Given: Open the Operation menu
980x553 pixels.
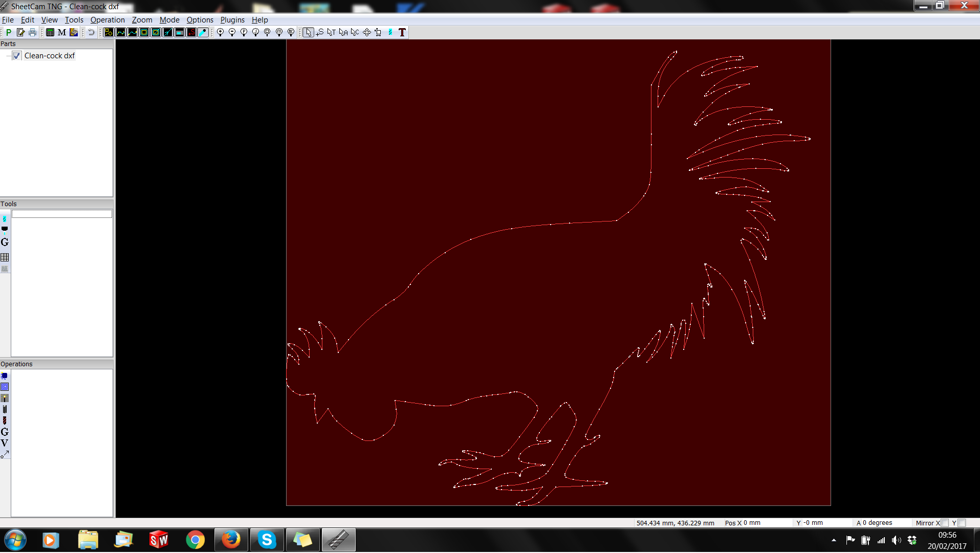Looking at the screenshot, I should [107, 20].
